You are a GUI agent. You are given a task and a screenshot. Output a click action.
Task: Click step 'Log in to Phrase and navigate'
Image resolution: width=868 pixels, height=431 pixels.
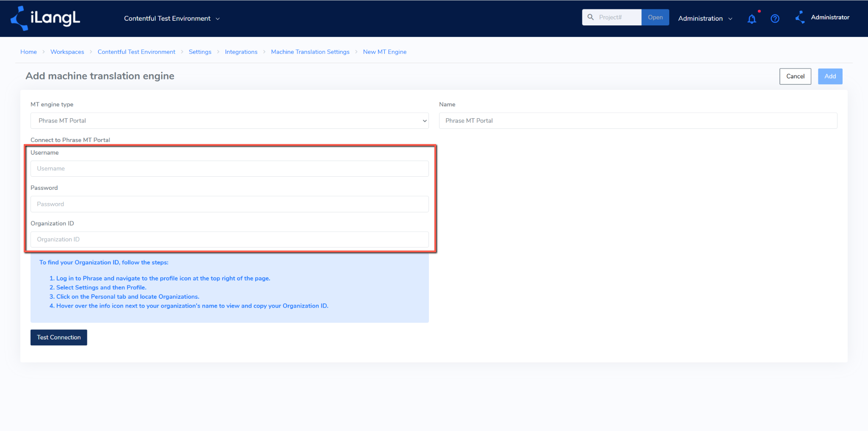pyautogui.click(x=163, y=278)
